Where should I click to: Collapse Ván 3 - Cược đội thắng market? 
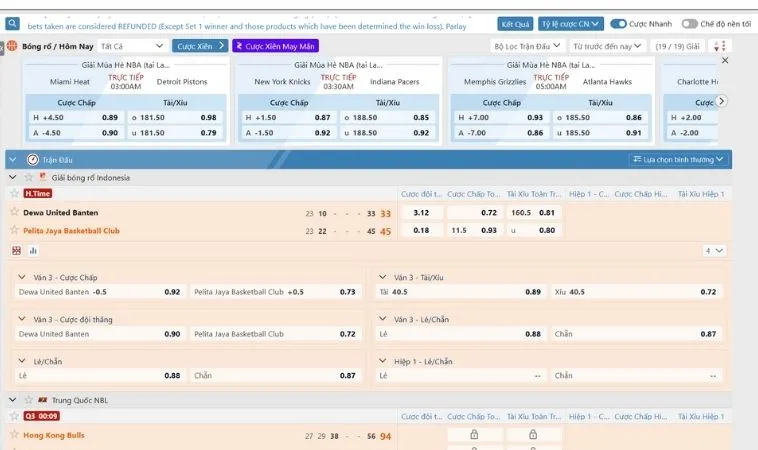[22, 319]
